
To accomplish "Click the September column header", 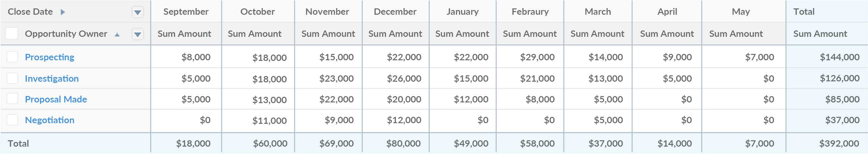I will (186, 12).
